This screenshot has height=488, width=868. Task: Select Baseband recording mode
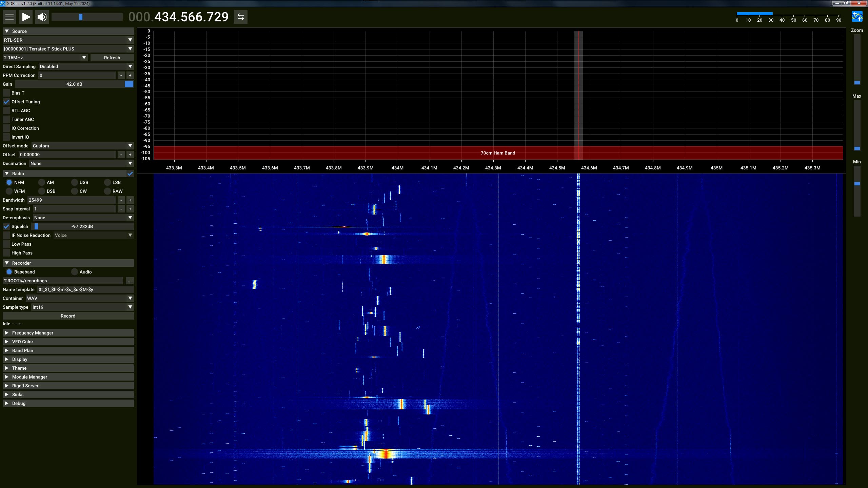9,272
